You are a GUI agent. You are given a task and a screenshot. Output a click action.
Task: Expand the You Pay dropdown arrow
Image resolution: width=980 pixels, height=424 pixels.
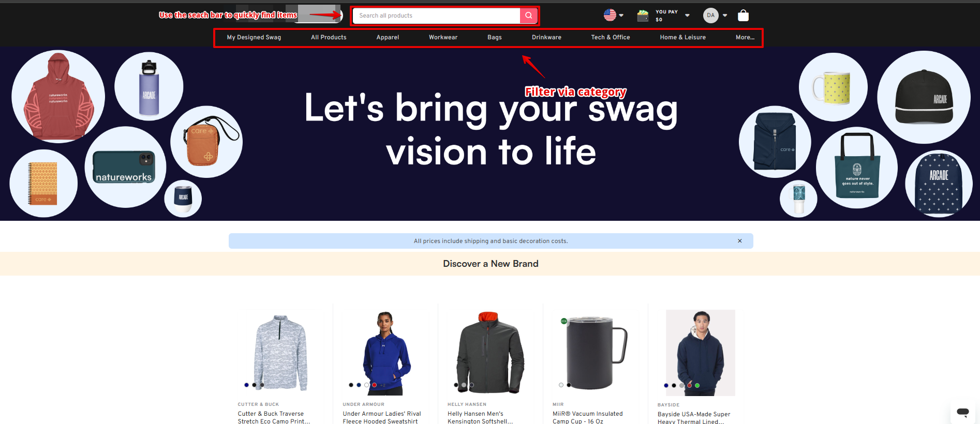tap(687, 16)
